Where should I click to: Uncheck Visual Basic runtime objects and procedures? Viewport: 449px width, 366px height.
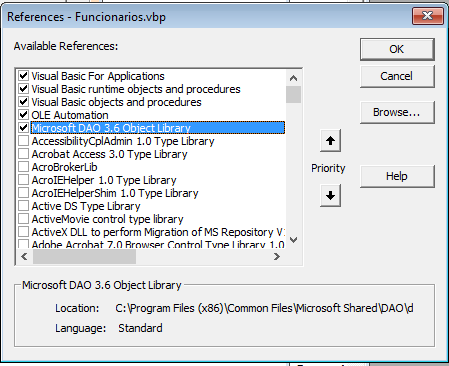coord(23,89)
